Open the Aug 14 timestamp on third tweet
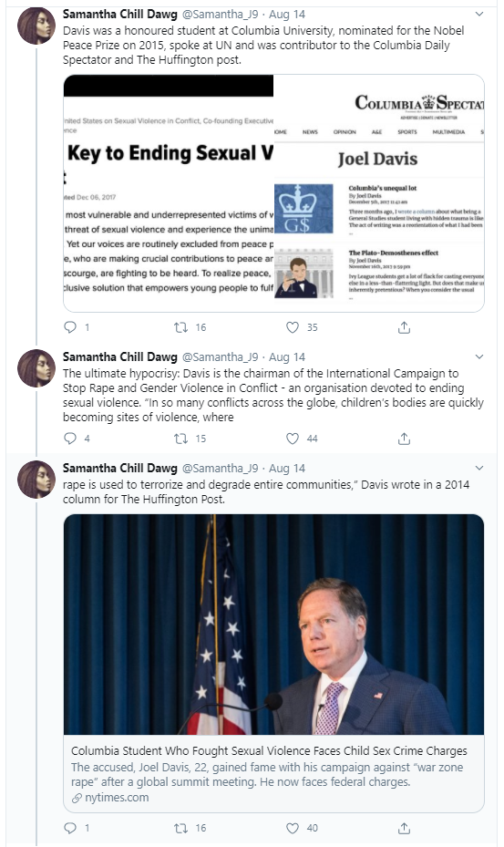Screen dimensions: 504x847 (287, 468)
